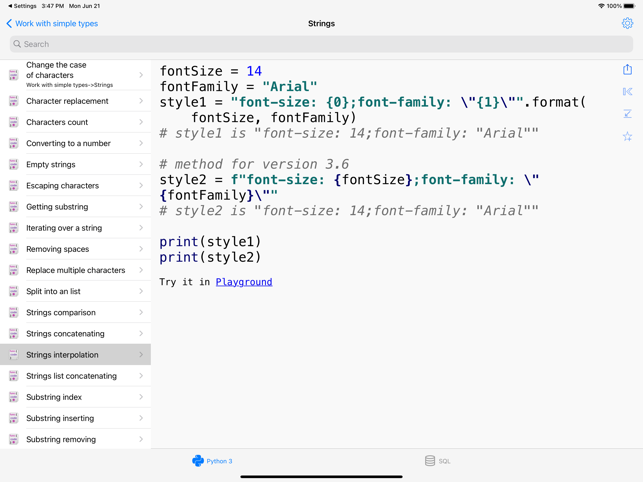
Task: Click the Strings interpolation list item icon
Action: click(x=13, y=355)
